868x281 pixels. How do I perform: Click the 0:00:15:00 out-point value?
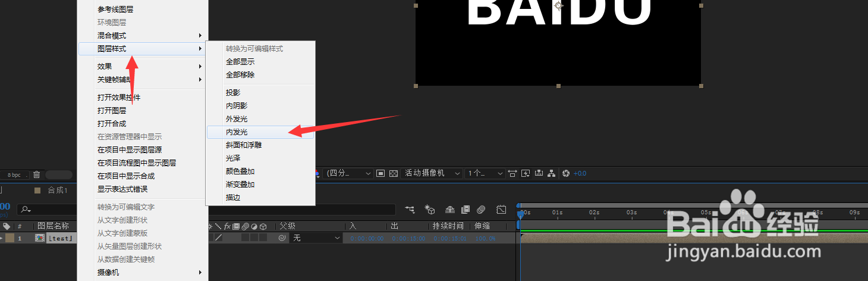click(x=407, y=238)
